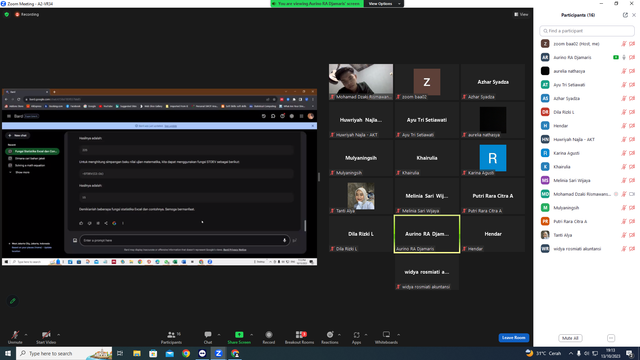The width and height of the screenshot is (640, 360).
Task: Select Melinia Sari Wijaya in the participant list
Action: [x=587, y=180]
